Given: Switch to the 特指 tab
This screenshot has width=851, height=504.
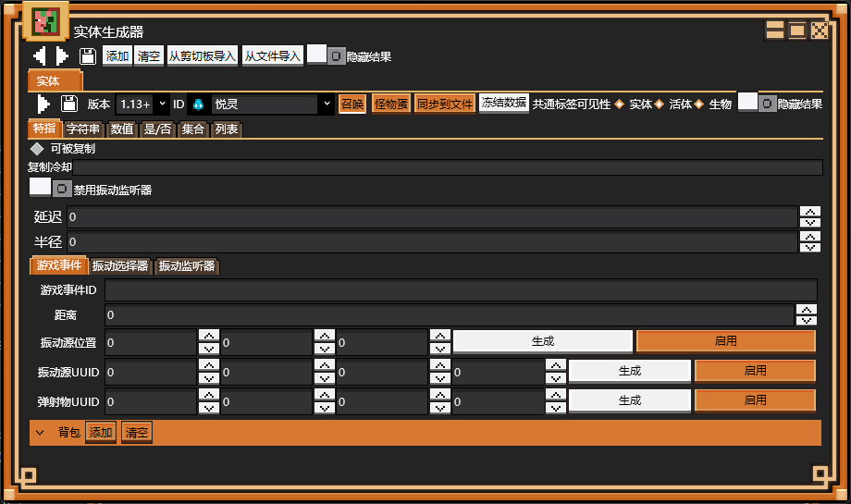Looking at the screenshot, I should click(x=44, y=128).
